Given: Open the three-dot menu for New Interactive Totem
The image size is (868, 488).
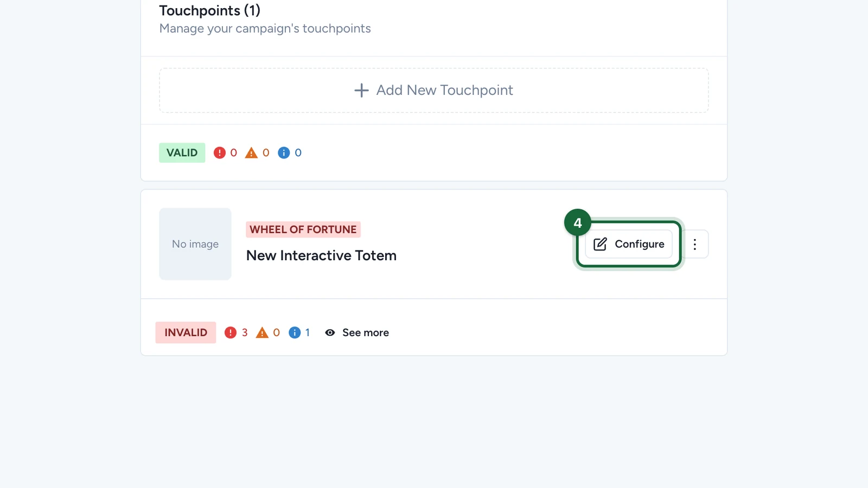Looking at the screenshot, I should [695, 244].
